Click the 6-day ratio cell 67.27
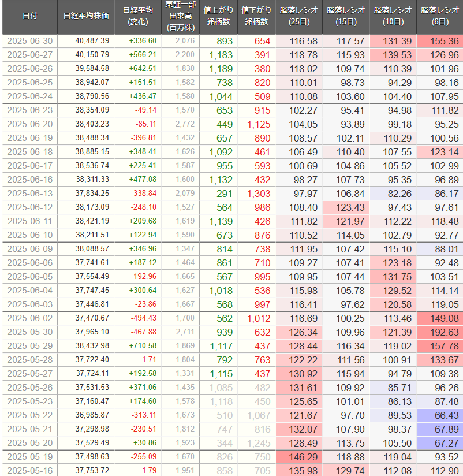Viewport: 463px width, 476px height. coord(440,443)
